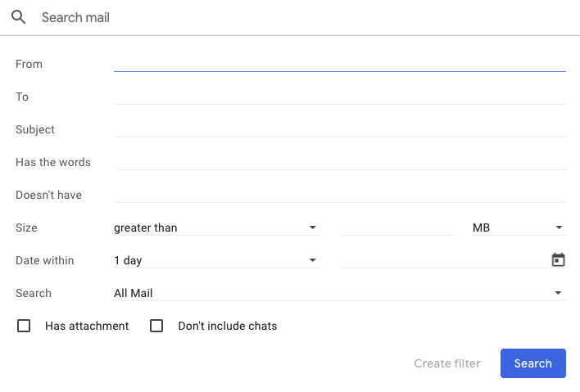
Task: Select the To recipient field
Action: click(x=340, y=97)
